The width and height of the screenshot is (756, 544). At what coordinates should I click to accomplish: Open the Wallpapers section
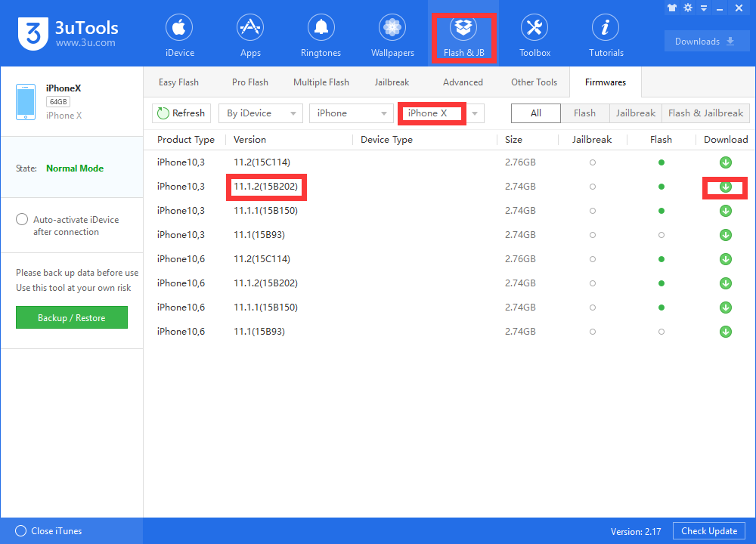coord(392,36)
